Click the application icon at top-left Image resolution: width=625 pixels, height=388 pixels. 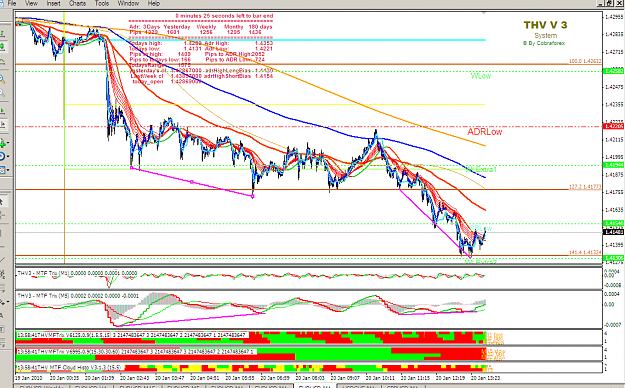pos(2,3)
